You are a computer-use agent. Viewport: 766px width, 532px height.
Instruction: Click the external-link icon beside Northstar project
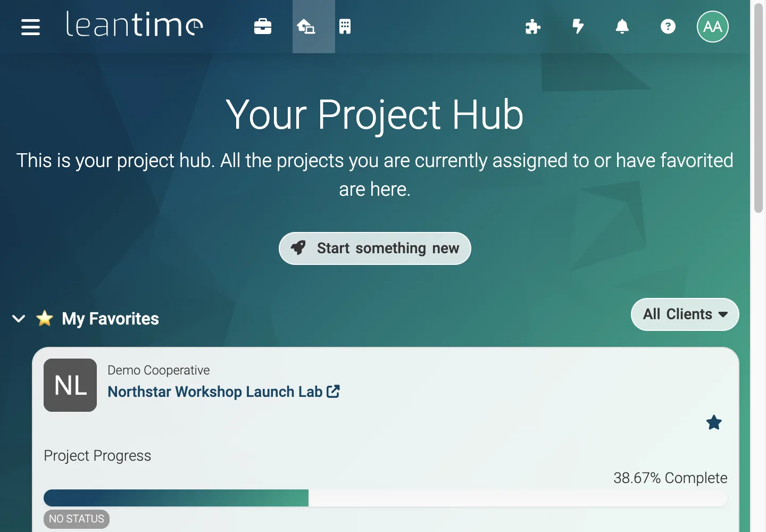334,392
